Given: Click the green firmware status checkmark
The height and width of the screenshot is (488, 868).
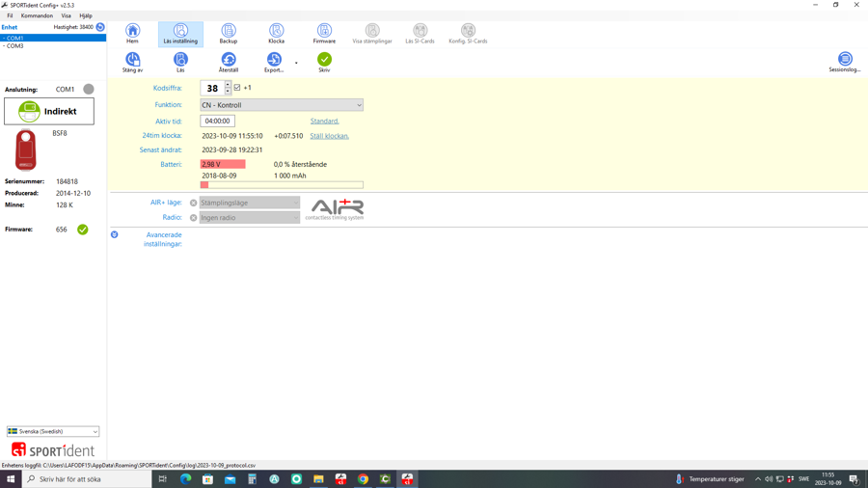Looking at the screenshot, I should 83,230.
